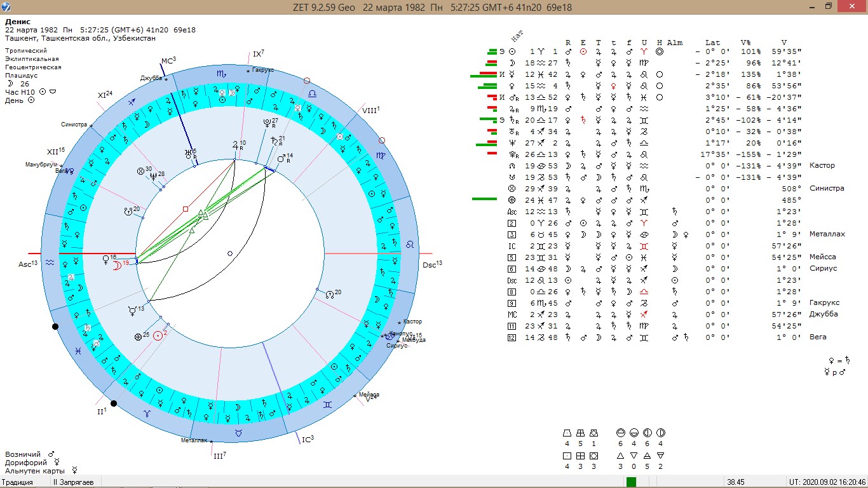
Task: Select the retrograde Mars glyph in the chart wheel
Action: tap(281, 158)
